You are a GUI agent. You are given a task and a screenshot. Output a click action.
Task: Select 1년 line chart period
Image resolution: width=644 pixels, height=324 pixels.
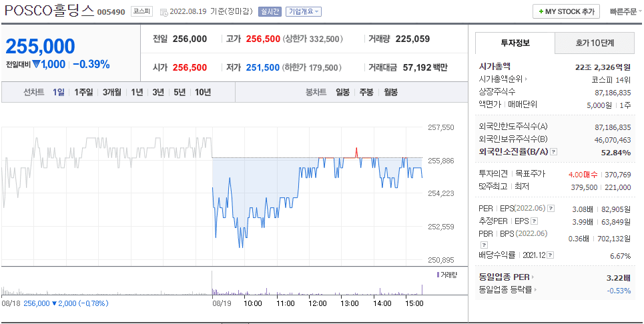click(x=137, y=92)
